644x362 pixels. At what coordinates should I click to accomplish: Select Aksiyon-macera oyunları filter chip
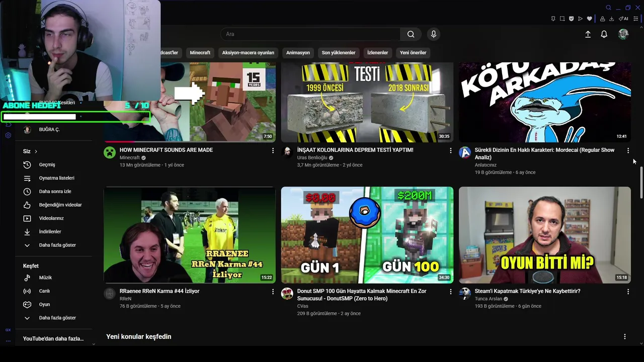[x=248, y=53]
